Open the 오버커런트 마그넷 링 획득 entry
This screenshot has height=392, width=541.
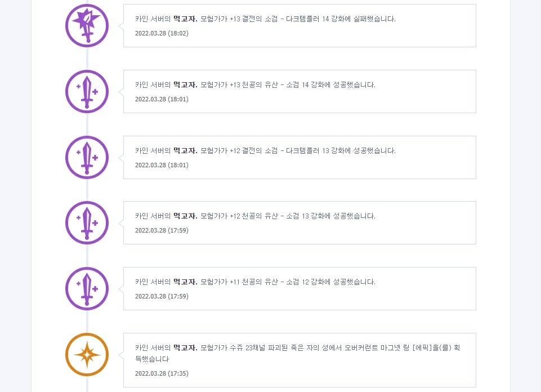point(299,360)
